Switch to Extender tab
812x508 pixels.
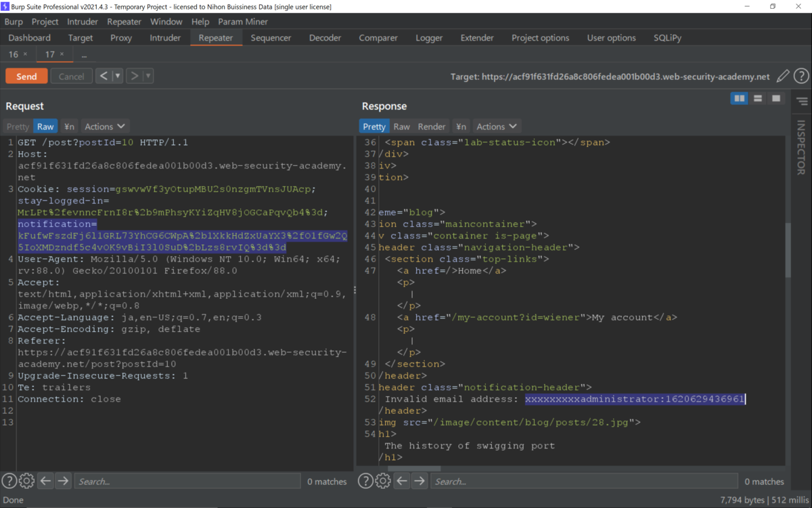pyautogui.click(x=477, y=38)
